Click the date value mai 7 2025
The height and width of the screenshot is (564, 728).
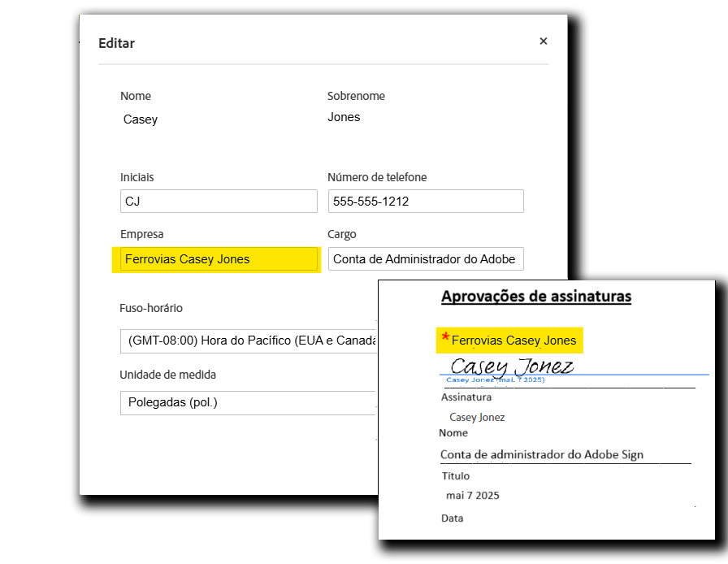pos(473,496)
